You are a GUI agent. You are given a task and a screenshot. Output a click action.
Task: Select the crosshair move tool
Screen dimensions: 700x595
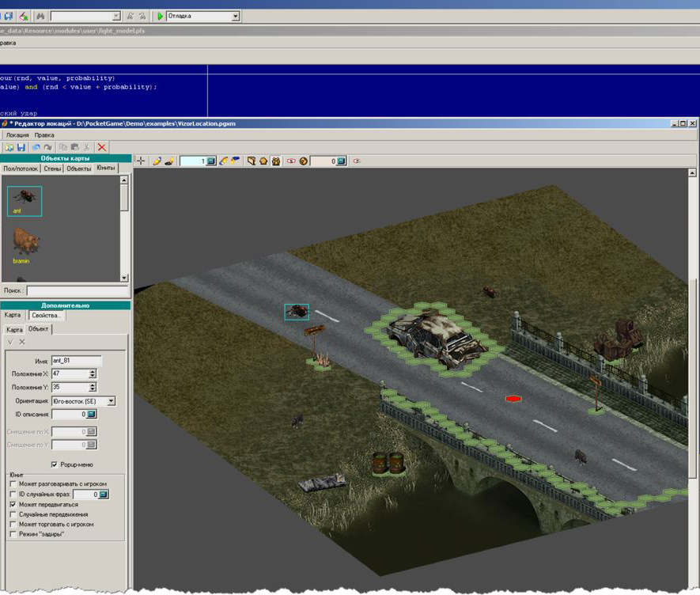pos(142,161)
